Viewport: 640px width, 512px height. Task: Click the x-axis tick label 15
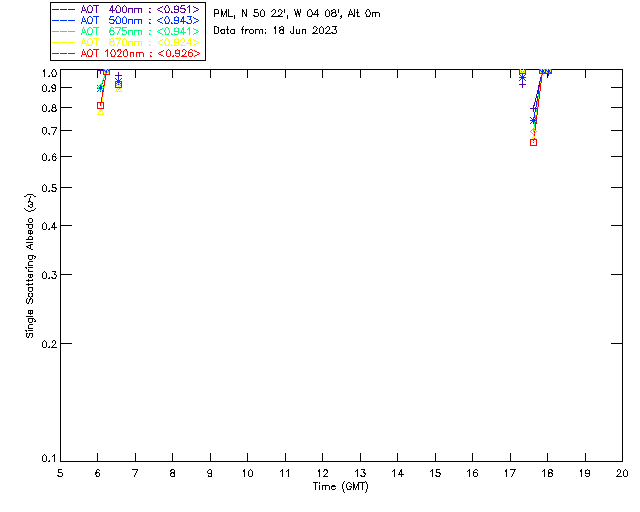tap(435, 473)
